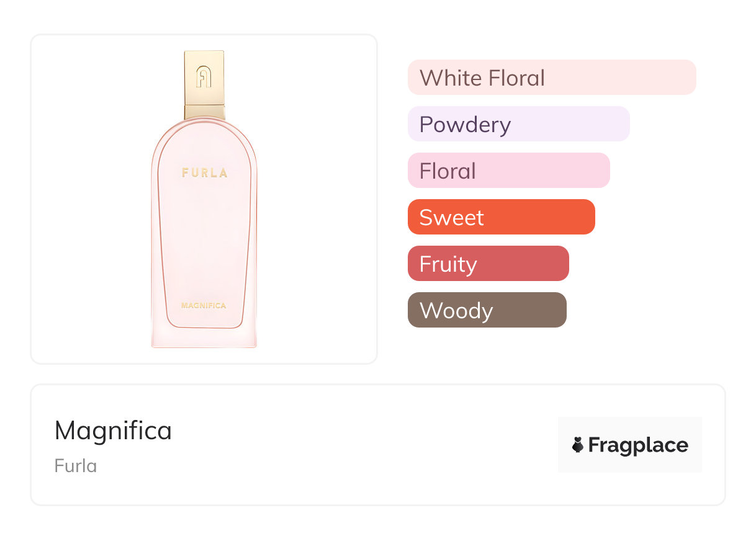Click the gold FURLA lettering on the bottle
This screenshot has width=756, height=536.
pyautogui.click(x=204, y=173)
